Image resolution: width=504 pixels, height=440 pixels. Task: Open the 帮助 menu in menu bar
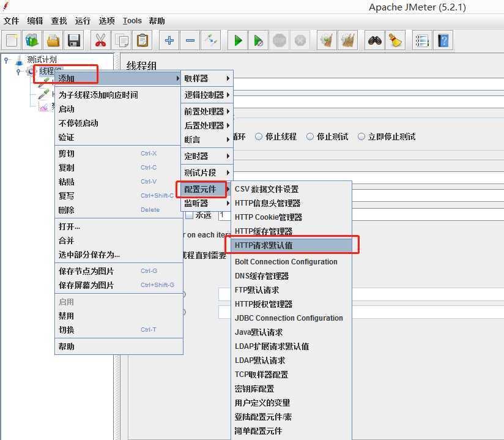click(157, 21)
